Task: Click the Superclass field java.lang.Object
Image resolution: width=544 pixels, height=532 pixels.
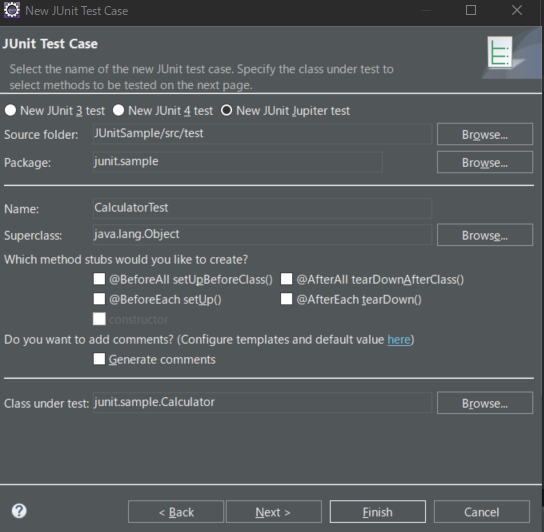Action: coord(262,235)
